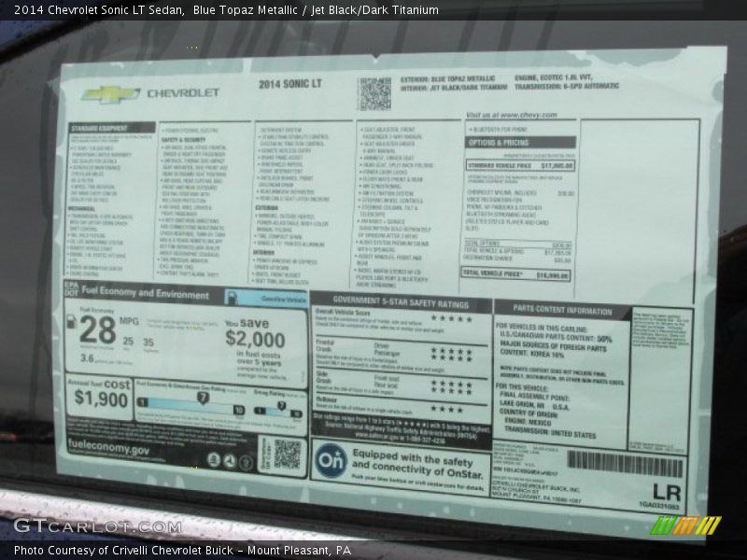Open the fueleconomy.gov link
Image resolution: width=747 pixels, height=560 pixels.
(x=108, y=447)
